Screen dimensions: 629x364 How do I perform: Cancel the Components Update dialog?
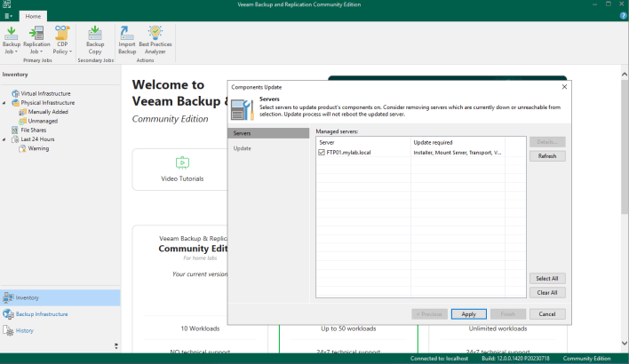point(547,314)
